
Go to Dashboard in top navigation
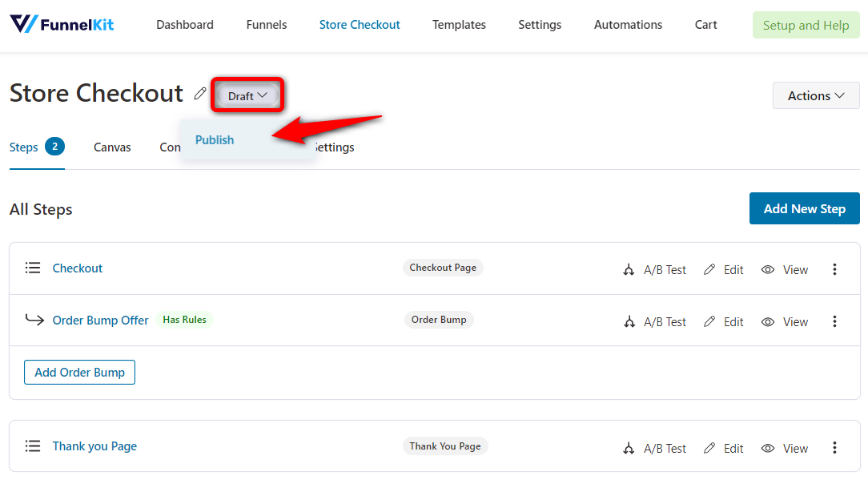pyautogui.click(x=185, y=25)
